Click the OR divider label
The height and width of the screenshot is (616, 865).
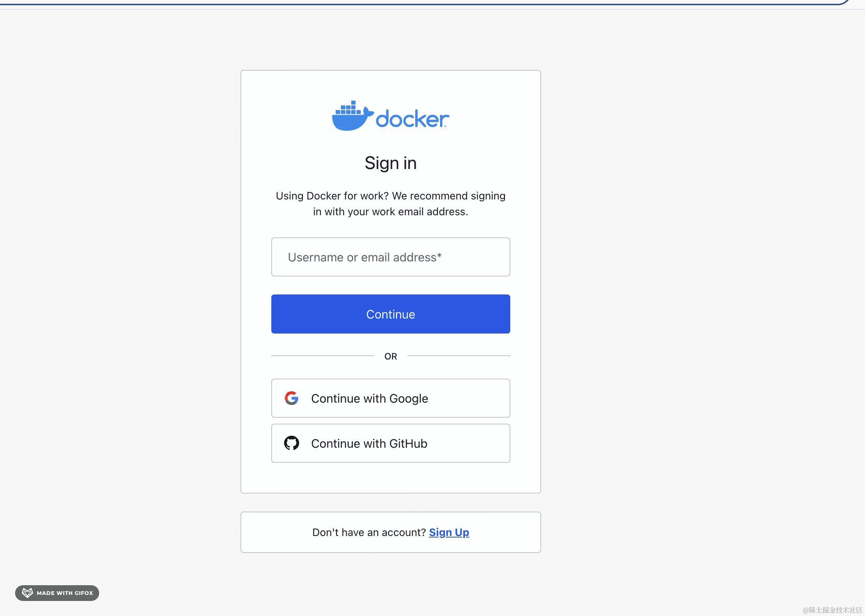[x=390, y=356]
